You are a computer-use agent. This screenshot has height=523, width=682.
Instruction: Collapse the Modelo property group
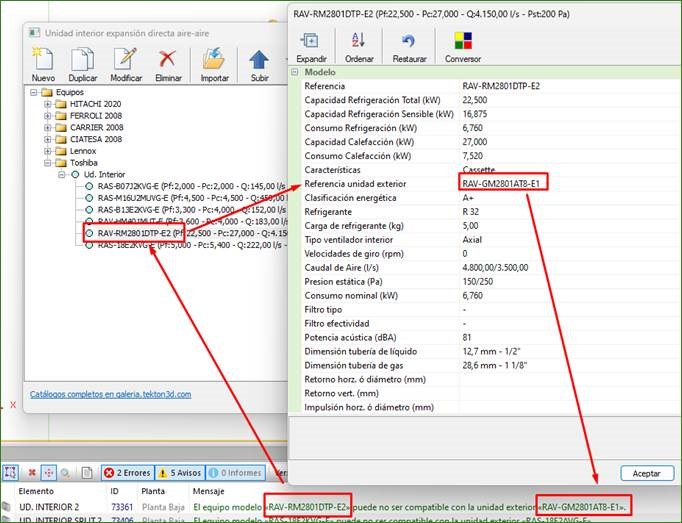point(295,72)
